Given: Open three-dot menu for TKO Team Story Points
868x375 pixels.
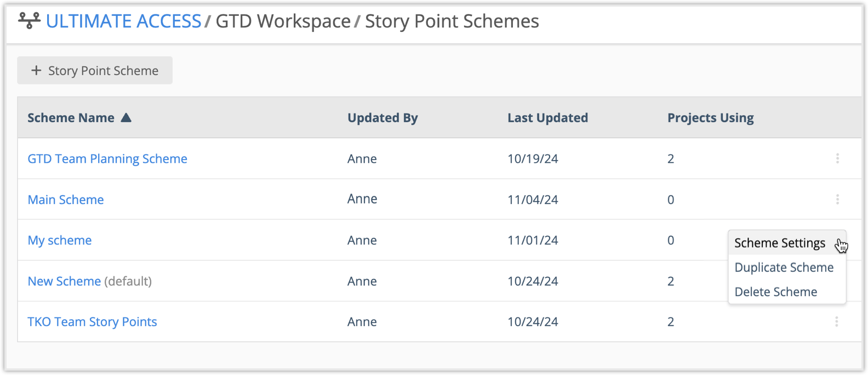Looking at the screenshot, I should pyautogui.click(x=836, y=322).
